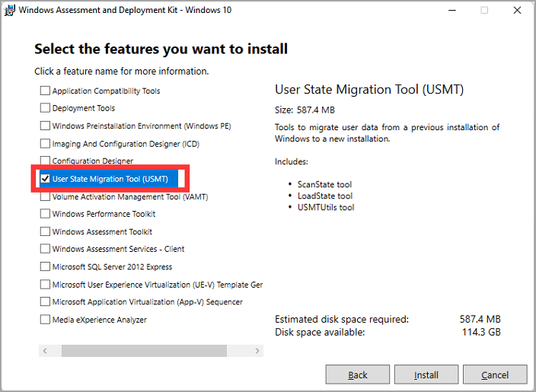Cancel the ADK setup wizard
This screenshot has height=392, width=536.
(495, 374)
